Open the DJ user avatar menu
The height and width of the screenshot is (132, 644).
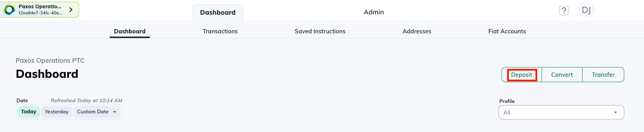586,10
